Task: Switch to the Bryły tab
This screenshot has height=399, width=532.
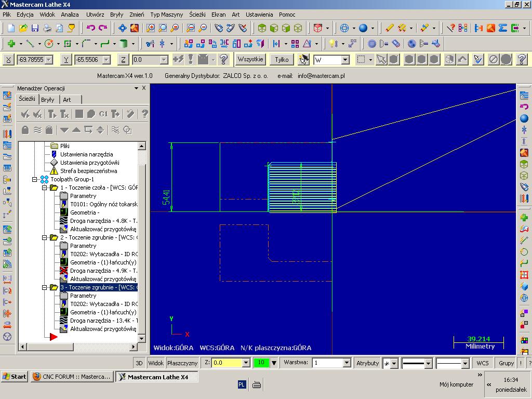Action: coord(47,100)
